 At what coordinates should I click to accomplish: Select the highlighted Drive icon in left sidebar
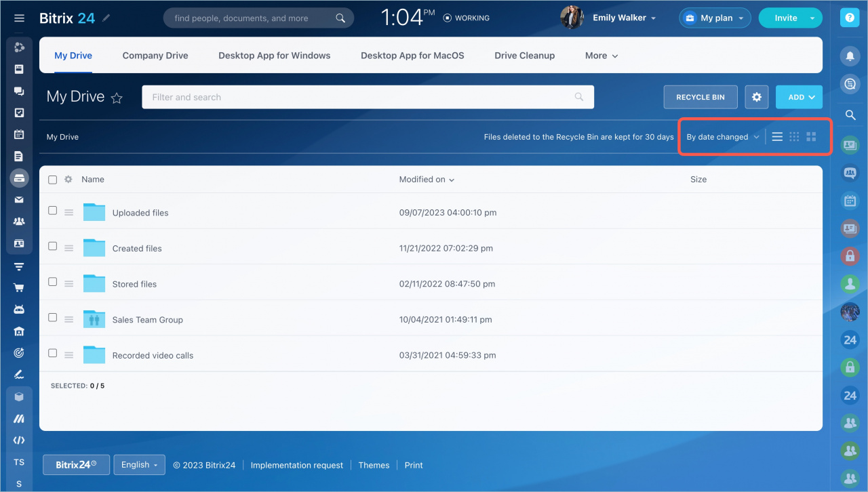[19, 178]
